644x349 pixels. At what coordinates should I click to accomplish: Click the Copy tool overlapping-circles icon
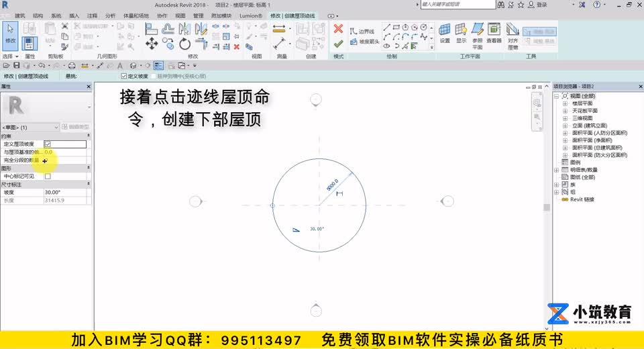[168, 43]
